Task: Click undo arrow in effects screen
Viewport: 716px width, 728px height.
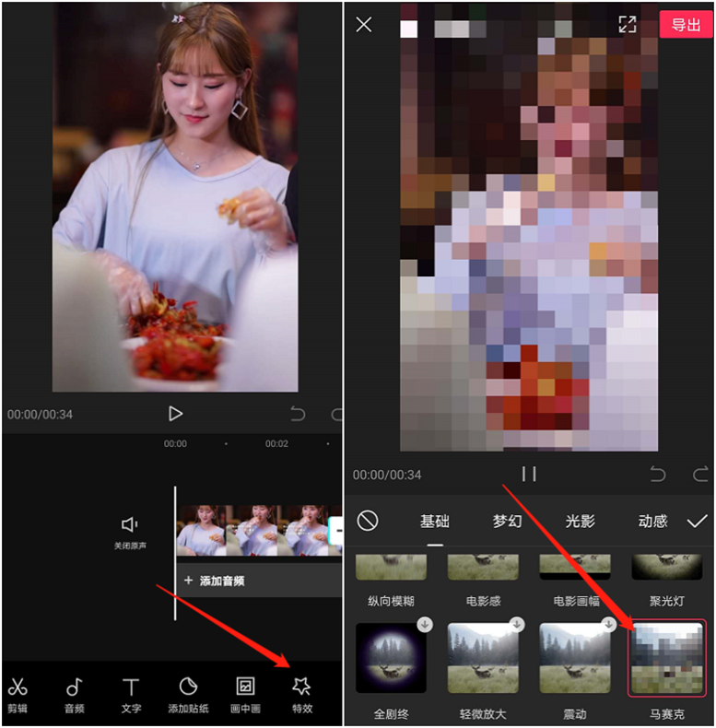Action: [658, 474]
